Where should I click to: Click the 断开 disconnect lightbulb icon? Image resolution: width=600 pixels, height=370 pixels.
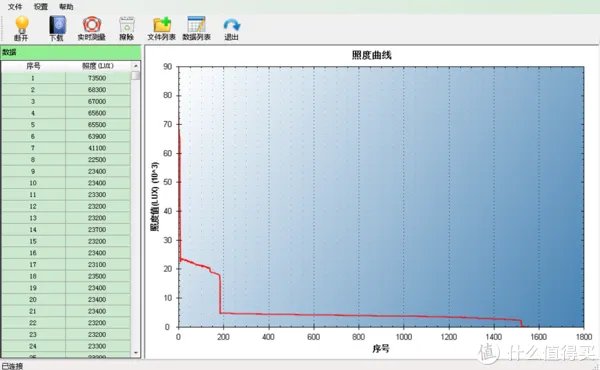coord(21,24)
